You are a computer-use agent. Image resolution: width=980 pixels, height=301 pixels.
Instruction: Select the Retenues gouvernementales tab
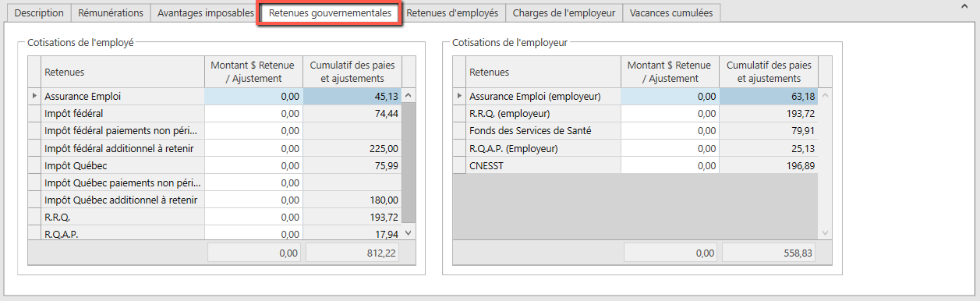pyautogui.click(x=330, y=13)
